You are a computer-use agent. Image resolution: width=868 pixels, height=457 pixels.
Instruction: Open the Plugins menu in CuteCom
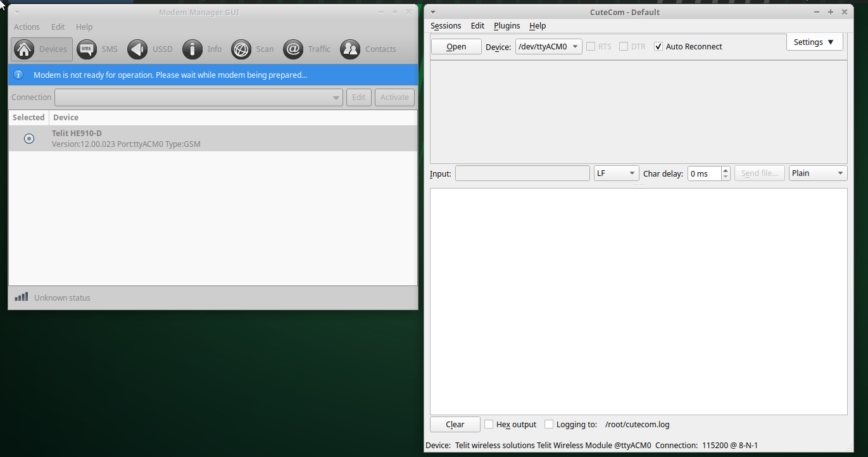click(x=506, y=25)
